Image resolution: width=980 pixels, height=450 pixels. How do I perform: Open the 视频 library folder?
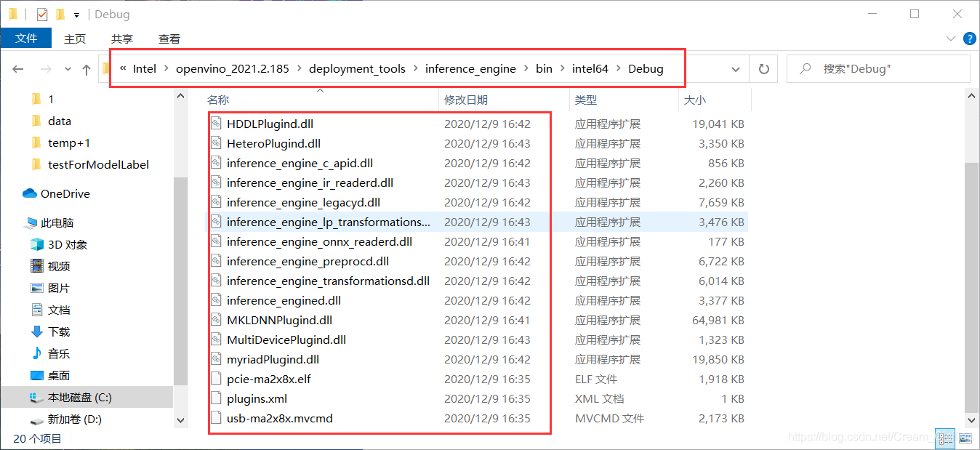[x=59, y=267]
